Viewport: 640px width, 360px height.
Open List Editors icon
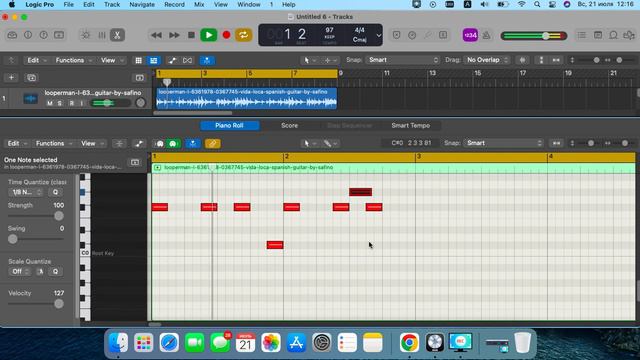pyautogui.click(x=582, y=35)
